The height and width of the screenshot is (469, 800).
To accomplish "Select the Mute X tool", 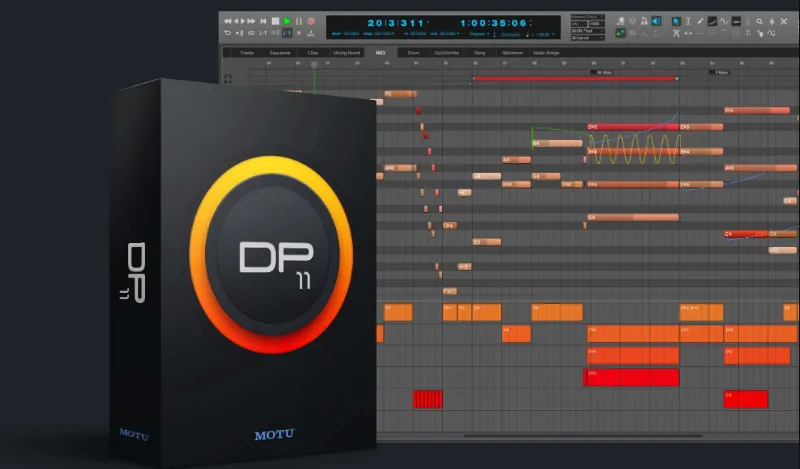I will pos(784,21).
